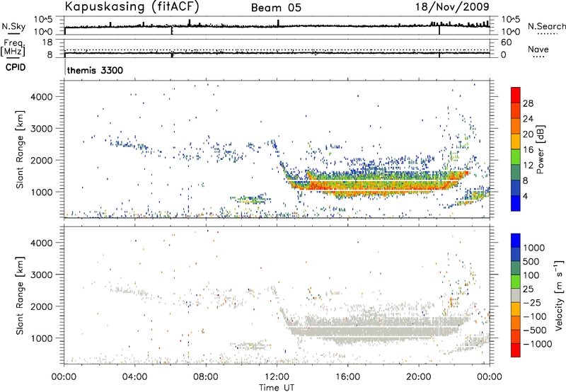
Task: Click the 'Freq. [MHz]' axis label
Action: coord(13,47)
